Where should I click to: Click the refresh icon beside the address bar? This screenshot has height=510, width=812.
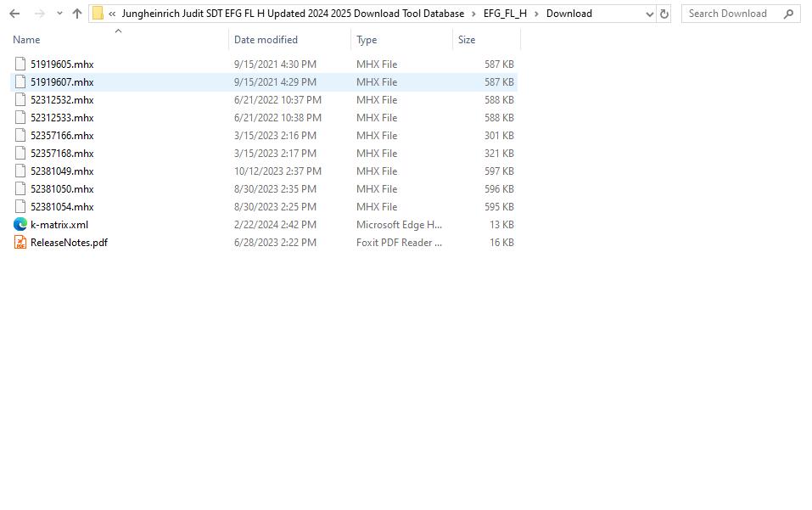(663, 14)
